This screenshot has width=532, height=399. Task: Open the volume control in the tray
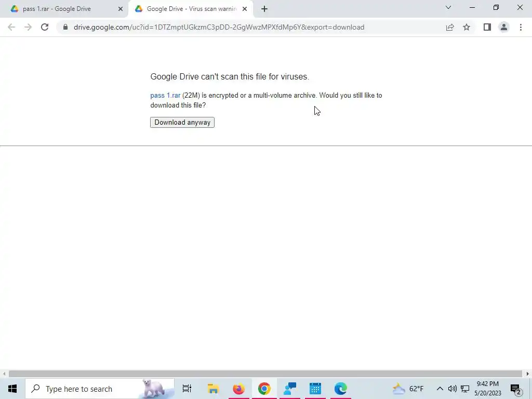[453, 389]
